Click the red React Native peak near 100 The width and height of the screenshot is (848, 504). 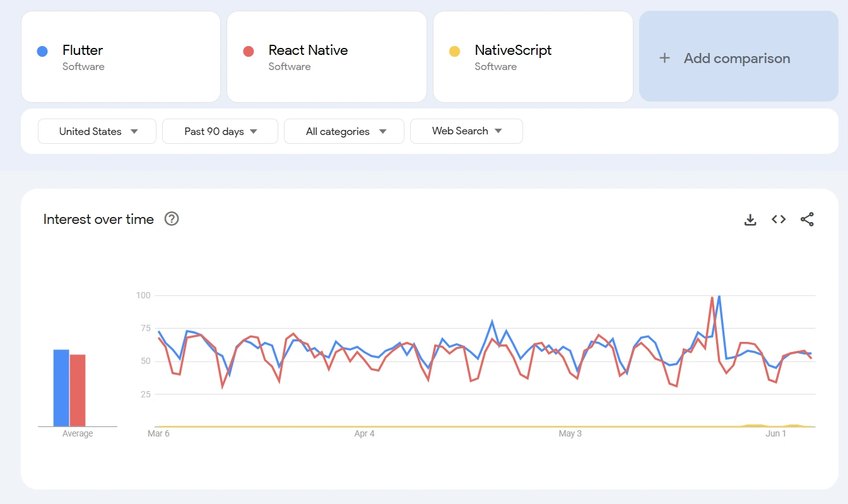click(712, 298)
